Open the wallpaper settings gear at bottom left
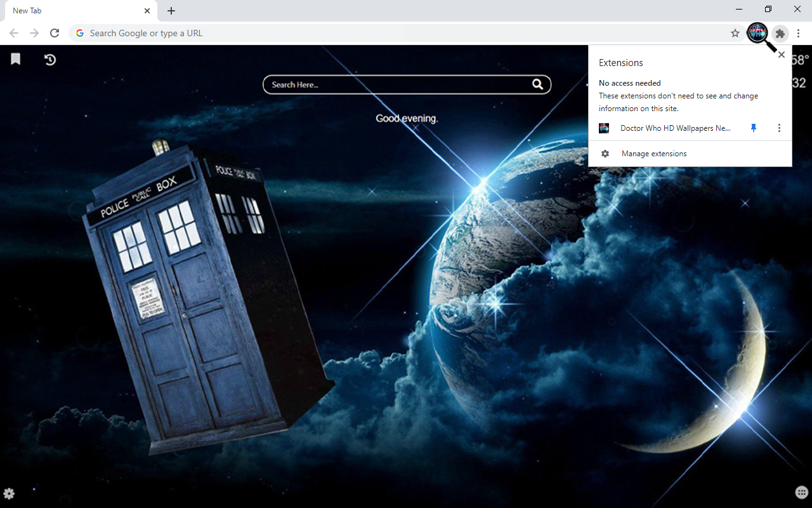The height and width of the screenshot is (508, 812). 10,493
